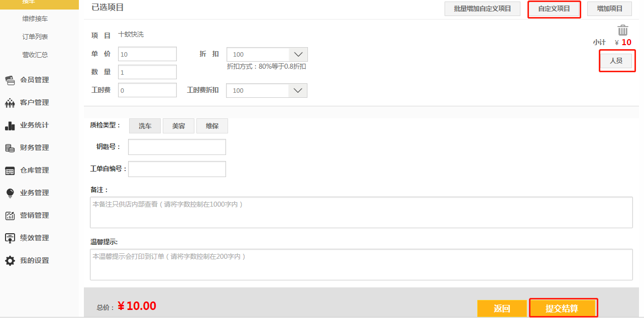
Task: Click the 人员 staff button
Action: click(x=616, y=61)
